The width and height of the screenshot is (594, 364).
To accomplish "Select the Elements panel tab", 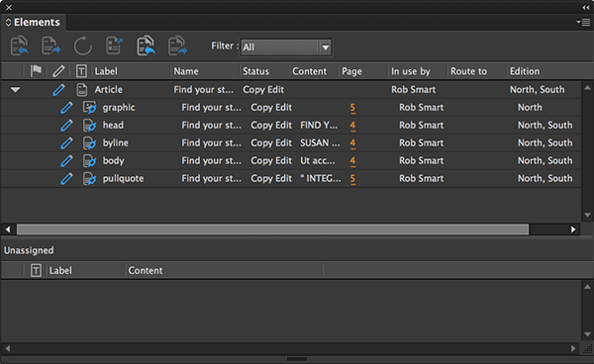I will click(x=34, y=23).
